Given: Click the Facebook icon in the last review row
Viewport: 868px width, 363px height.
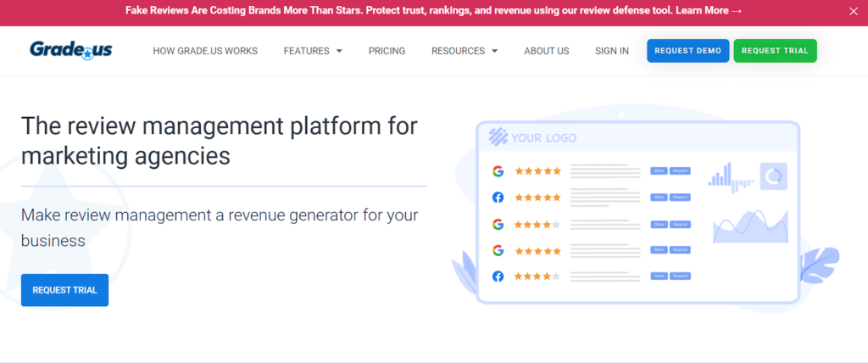Looking at the screenshot, I should 498,276.
